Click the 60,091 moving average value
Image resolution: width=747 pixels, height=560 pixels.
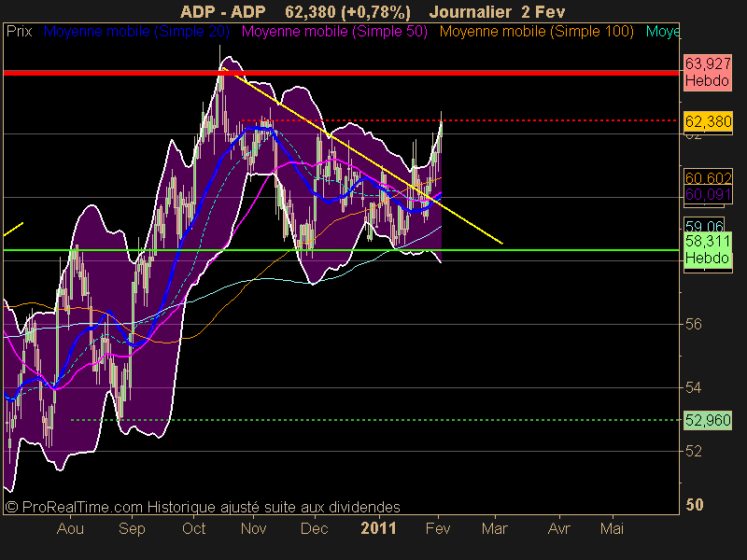click(x=708, y=194)
